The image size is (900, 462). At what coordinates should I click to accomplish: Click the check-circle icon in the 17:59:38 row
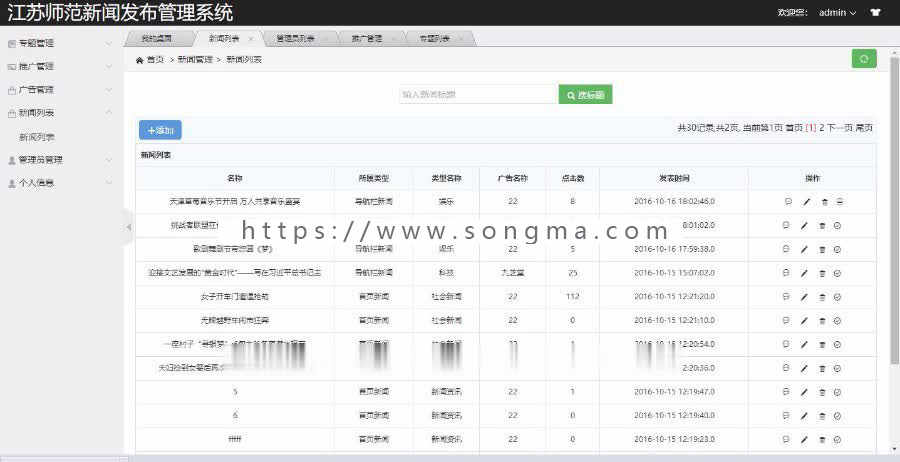[837, 249]
